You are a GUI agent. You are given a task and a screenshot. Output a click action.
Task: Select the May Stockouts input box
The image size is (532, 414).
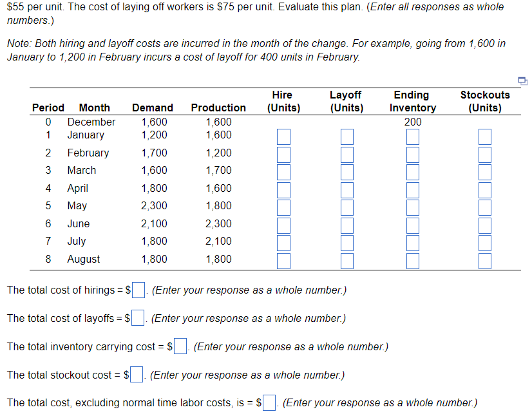(x=484, y=207)
